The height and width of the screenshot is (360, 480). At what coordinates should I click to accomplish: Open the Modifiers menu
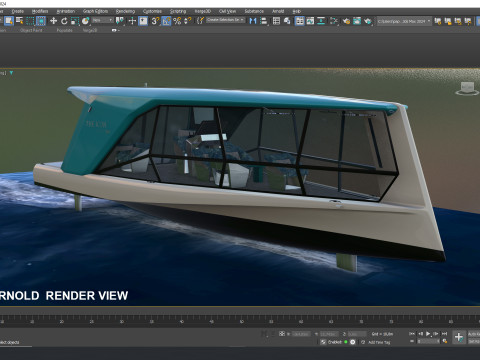tap(40, 11)
